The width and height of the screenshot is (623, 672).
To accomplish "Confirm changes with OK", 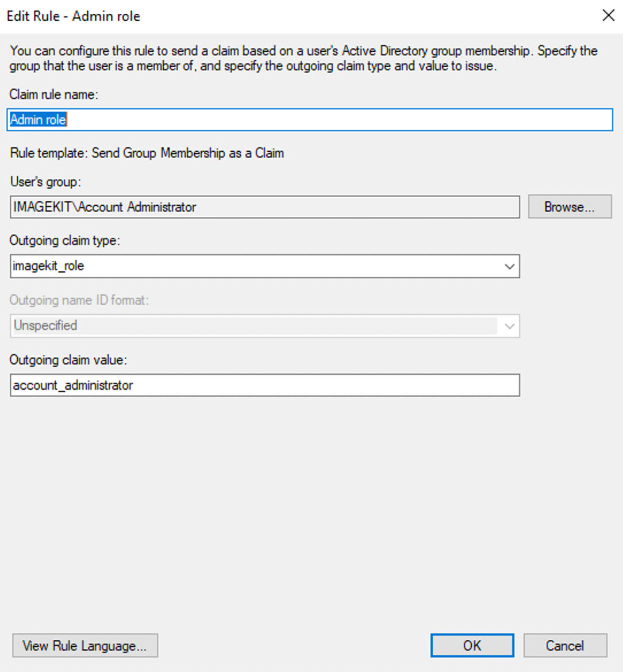I will pyautogui.click(x=472, y=646).
